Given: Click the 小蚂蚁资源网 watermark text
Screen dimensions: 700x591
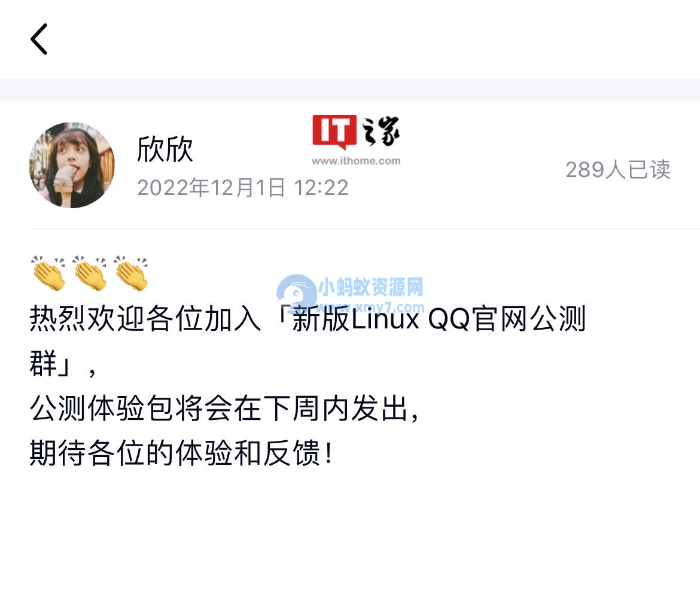Looking at the screenshot, I should tap(371, 287).
